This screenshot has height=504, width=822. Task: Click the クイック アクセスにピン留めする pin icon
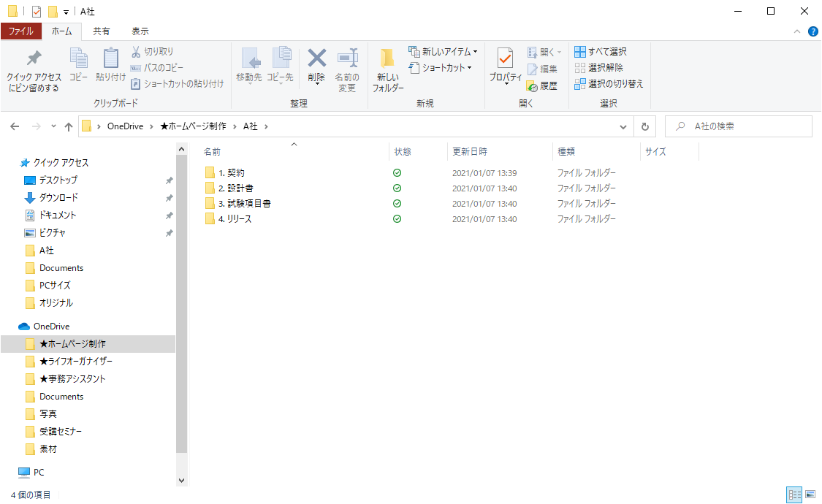tap(34, 59)
